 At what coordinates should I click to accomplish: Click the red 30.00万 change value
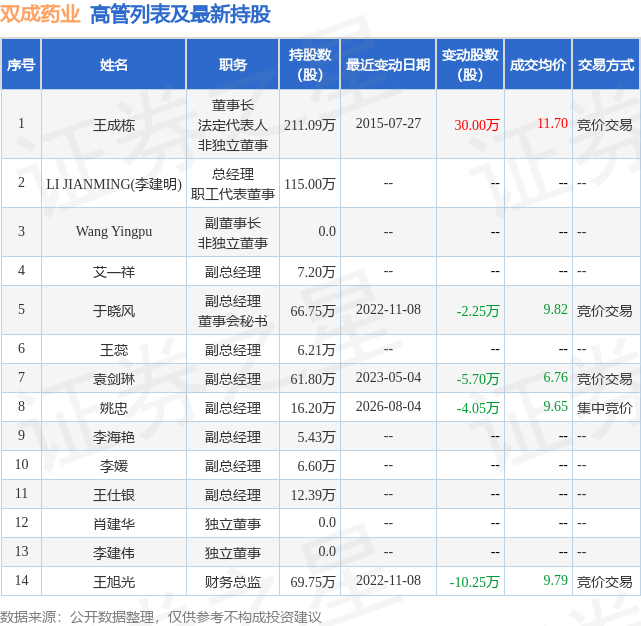(477, 125)
